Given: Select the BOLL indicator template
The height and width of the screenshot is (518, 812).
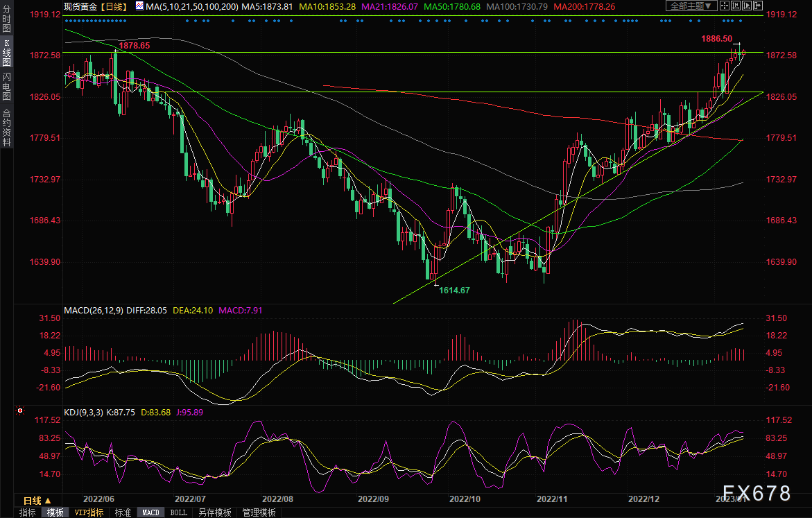Looking at the screenshot, I should pyautogui.click(x=178, y=512).
